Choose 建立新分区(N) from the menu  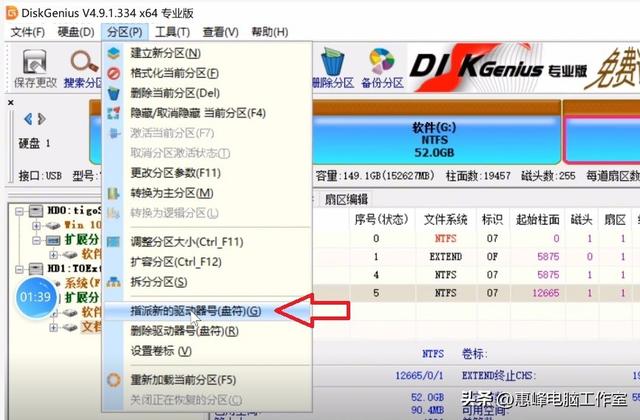(207, 53)
